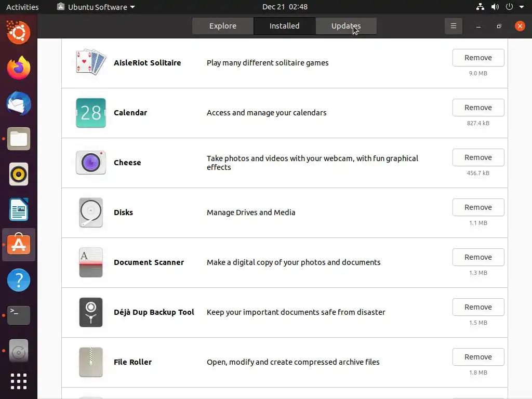Image resolution: width=532 pixels, height=399 pixels.
Task: Remove the Cheese application
Action: coord(478,157)
